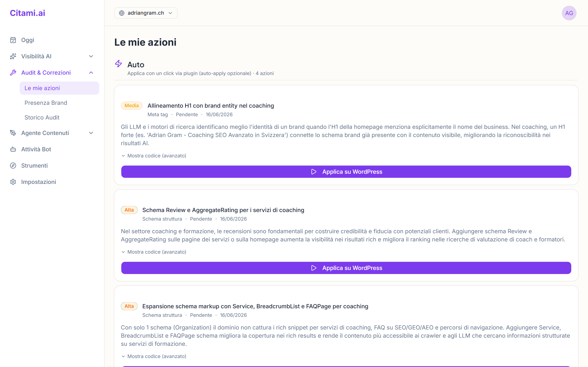Expand the Visibilità AI menu chevron

[x=91, y=56]
